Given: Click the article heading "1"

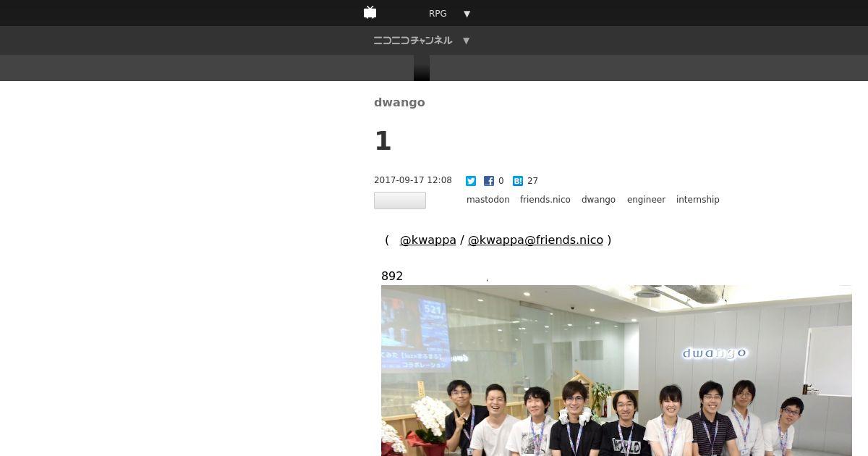Looking at the screenshot, I should tap(383, 140).
